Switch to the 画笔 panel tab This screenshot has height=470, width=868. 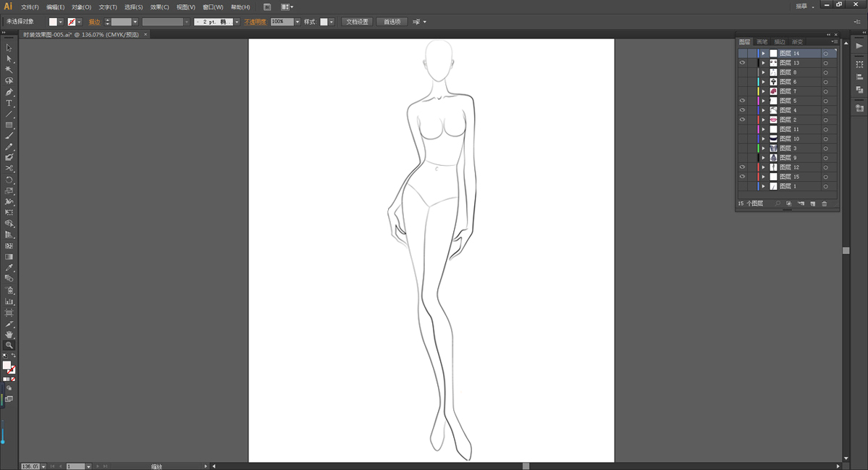pos(762,42)
